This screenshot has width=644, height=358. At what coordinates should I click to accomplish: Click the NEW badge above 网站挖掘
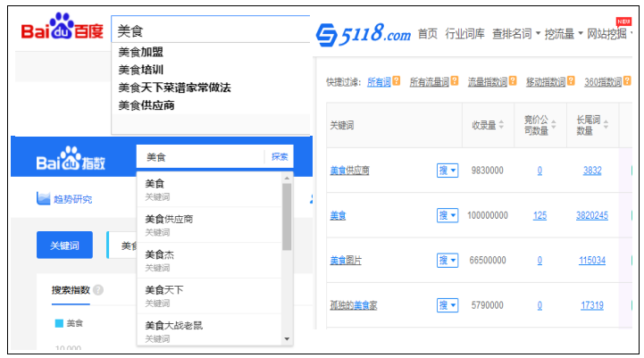tap(623, 21)
